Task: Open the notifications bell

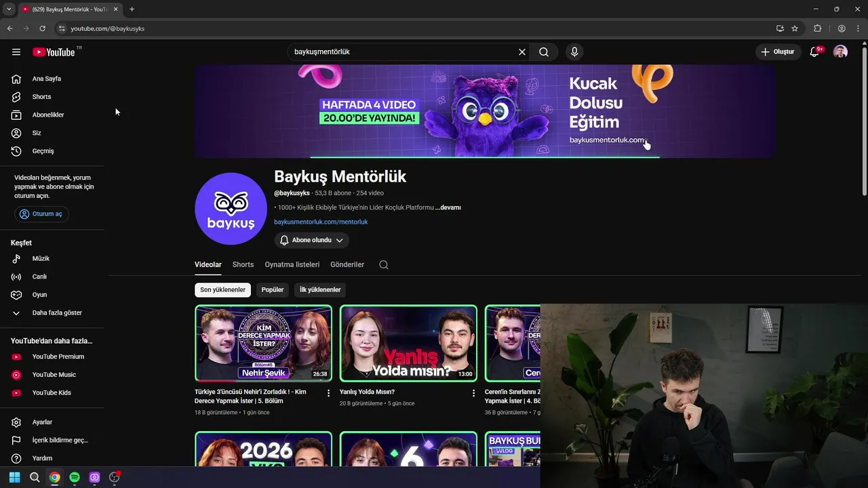Action: click(x=814, y=52)
